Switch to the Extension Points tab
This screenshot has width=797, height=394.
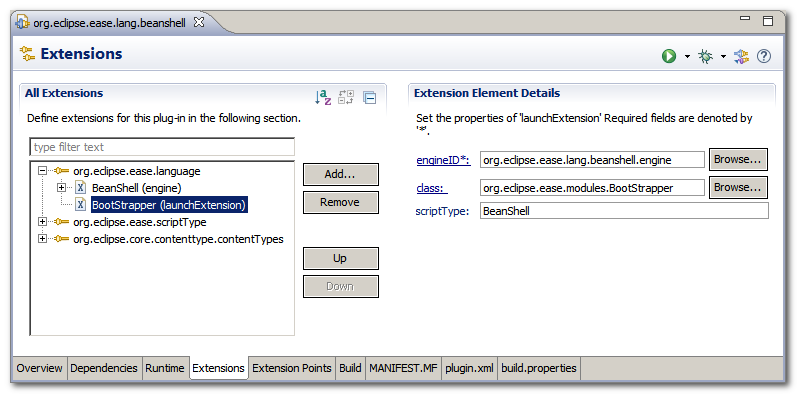click(292, 368)
